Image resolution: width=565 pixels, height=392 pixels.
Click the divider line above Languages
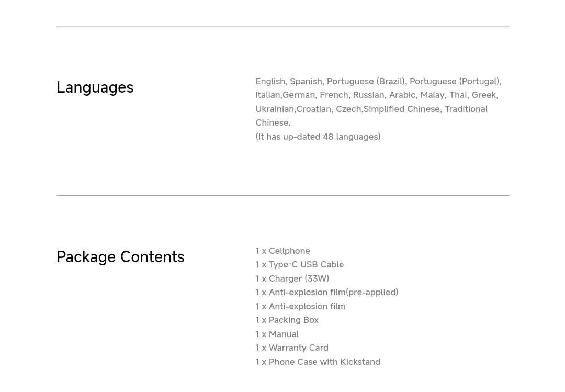282,26
